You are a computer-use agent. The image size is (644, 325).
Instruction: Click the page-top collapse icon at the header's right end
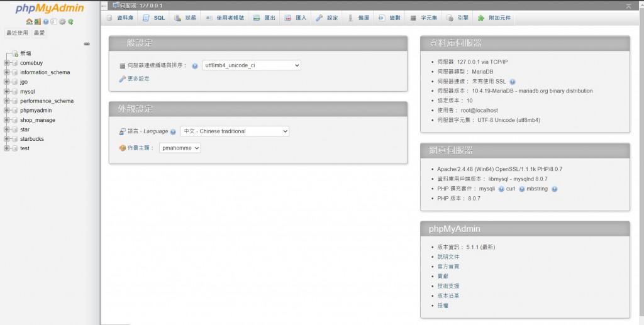pos(628,6)
